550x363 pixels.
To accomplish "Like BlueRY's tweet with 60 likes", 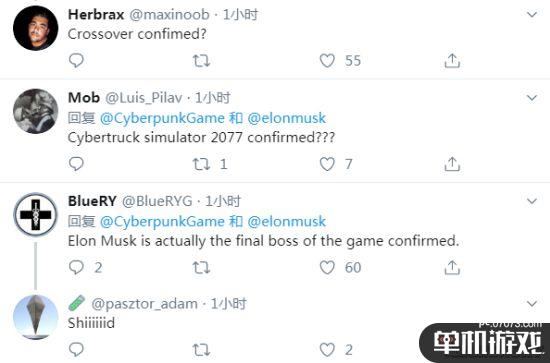I will (x=327, y=268).
